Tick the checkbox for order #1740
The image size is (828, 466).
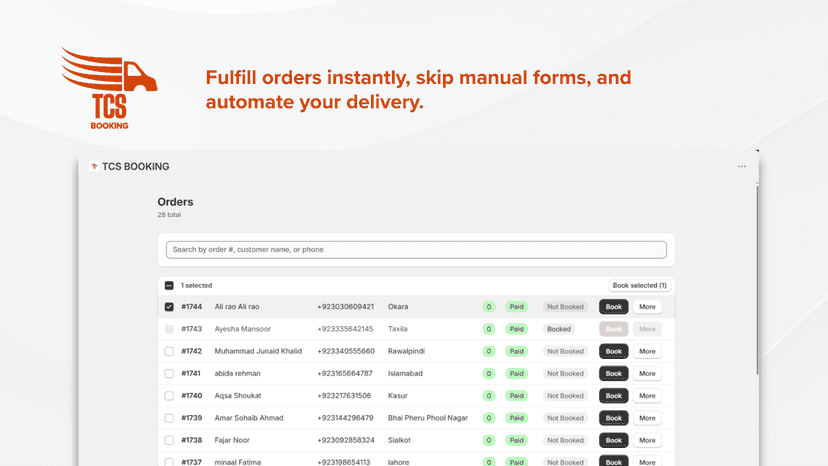[169, 396]
